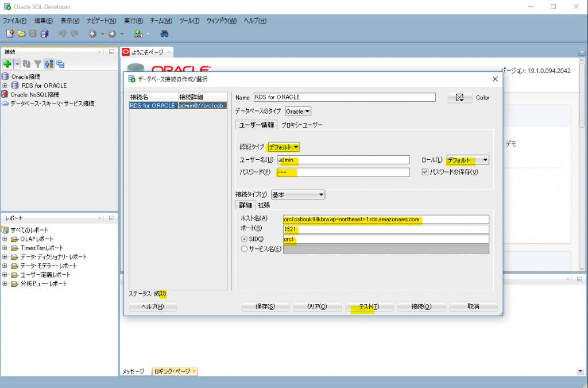Toggle the パスワードの保存 checkbox
Screen dimensions: 588x388
coord(425,172)
